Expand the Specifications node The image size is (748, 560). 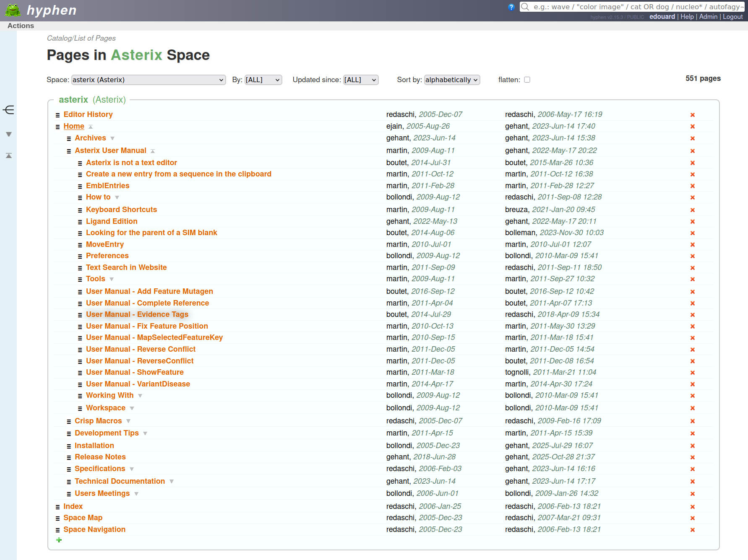pyautogui.click(x=132, y=469)
